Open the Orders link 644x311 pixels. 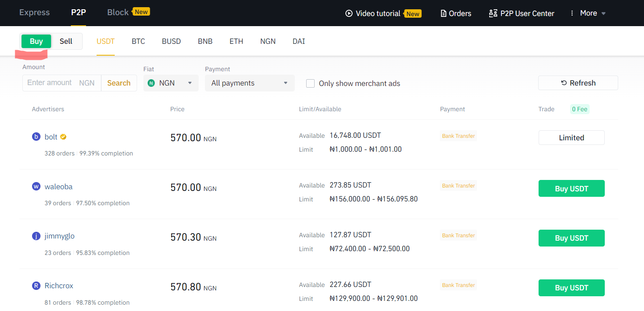460,13
